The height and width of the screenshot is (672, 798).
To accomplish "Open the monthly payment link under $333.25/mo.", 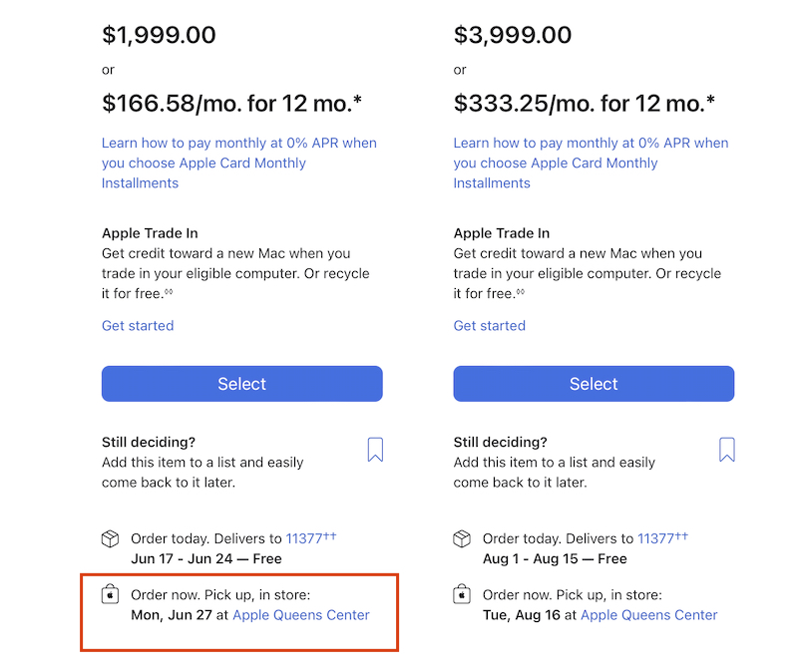I will (x=591, y=163).
